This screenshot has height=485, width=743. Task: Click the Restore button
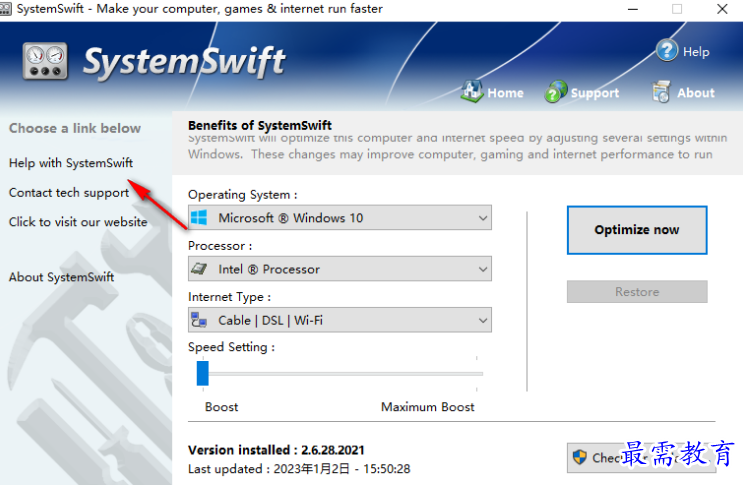637,292
